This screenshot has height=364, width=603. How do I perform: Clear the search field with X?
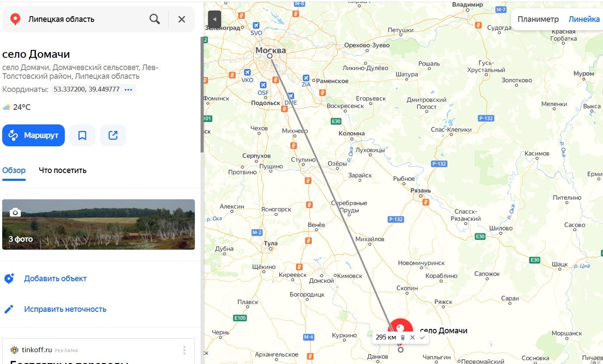pos(182,19)
